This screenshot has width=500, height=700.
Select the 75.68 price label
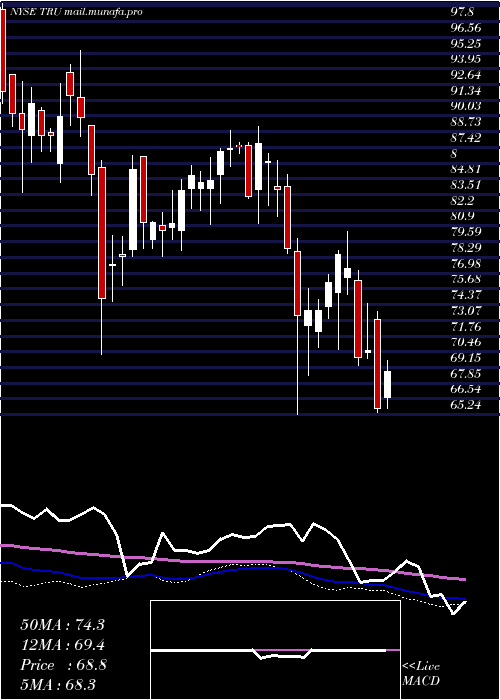466,279
